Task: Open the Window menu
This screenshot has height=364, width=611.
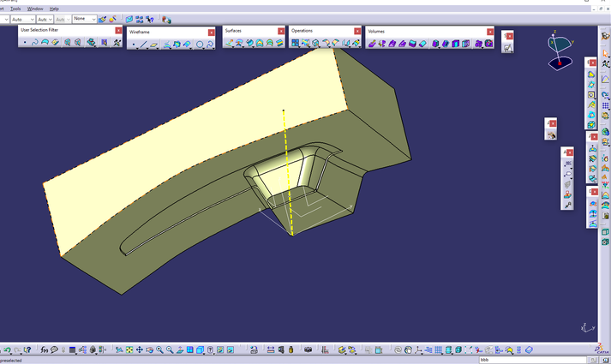Action: pyautogui.click(x=35, y=9)
